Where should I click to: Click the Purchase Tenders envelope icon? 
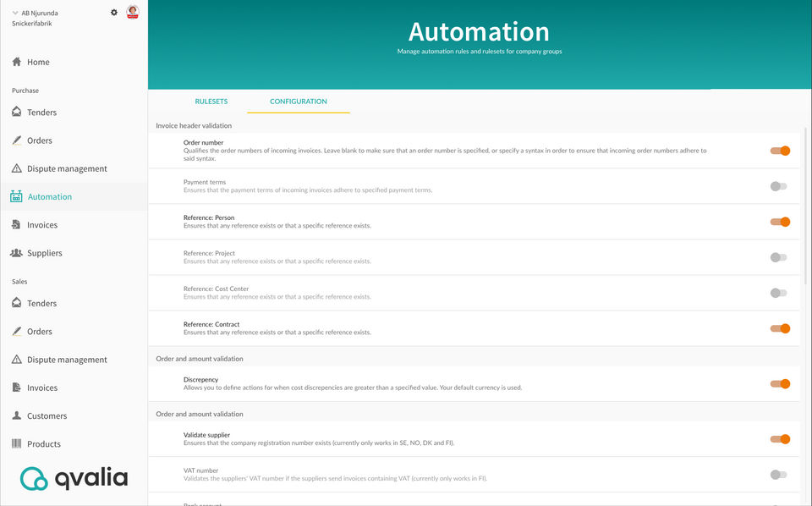coord(17,112)
